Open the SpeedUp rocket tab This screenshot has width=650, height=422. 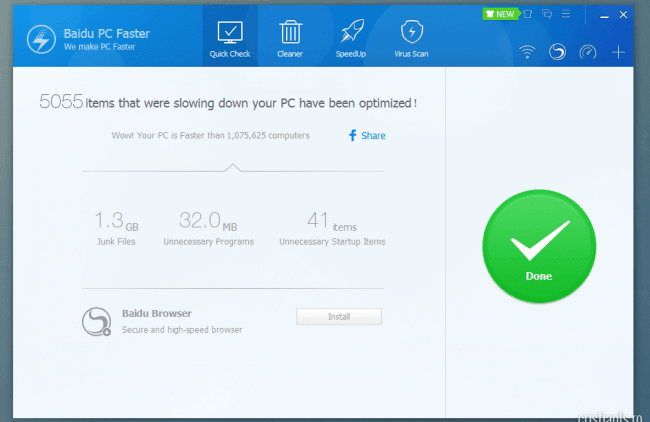pos(351,39)
